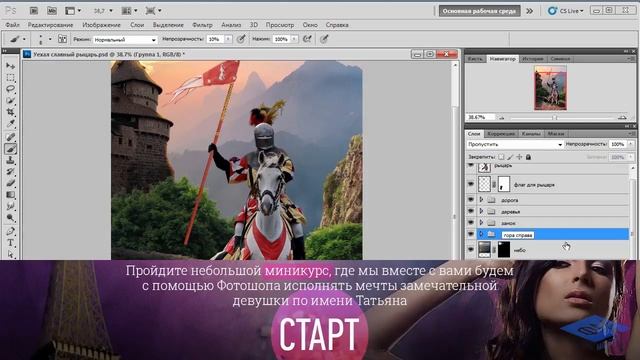Select the Brush tool in toolbox

11,149
